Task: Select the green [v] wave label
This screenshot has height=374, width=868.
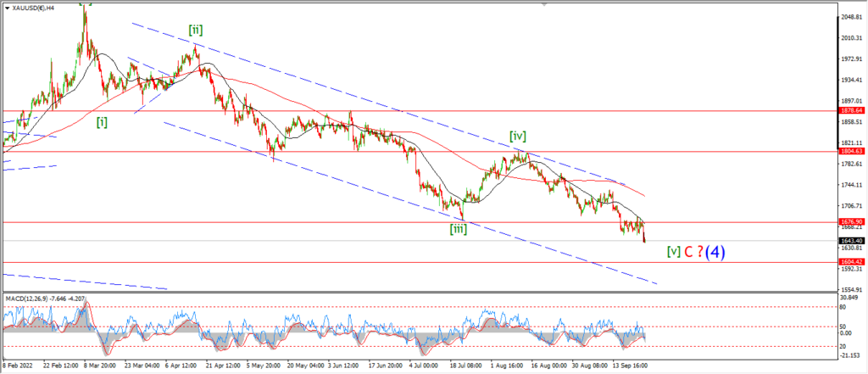Action: click(673, 252)
